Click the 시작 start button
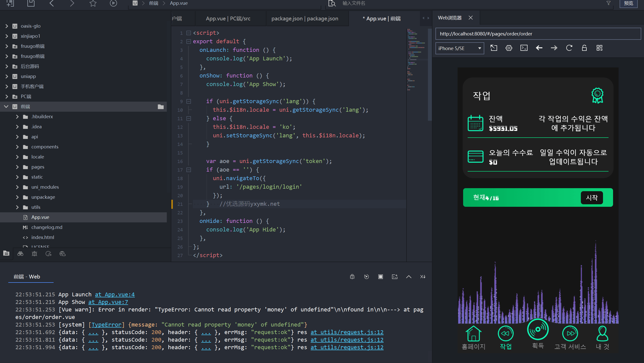Screen dimensions: 644x363 click(x=592, y=198)
